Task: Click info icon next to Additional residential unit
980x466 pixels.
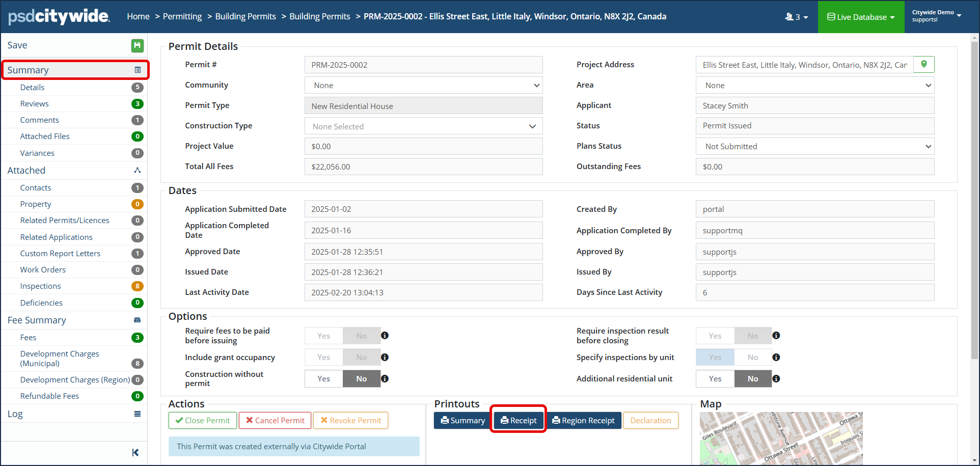Action: click(776, 378)
